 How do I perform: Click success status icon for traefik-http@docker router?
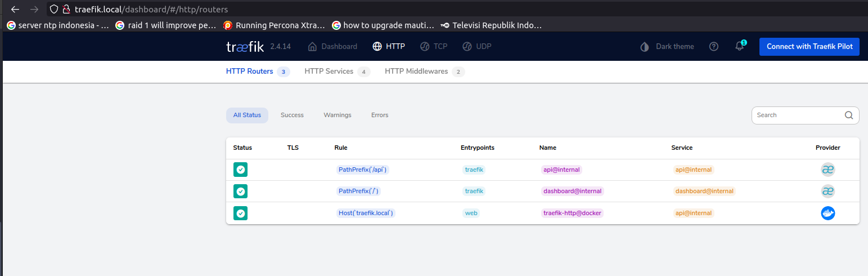click(241, 213)
